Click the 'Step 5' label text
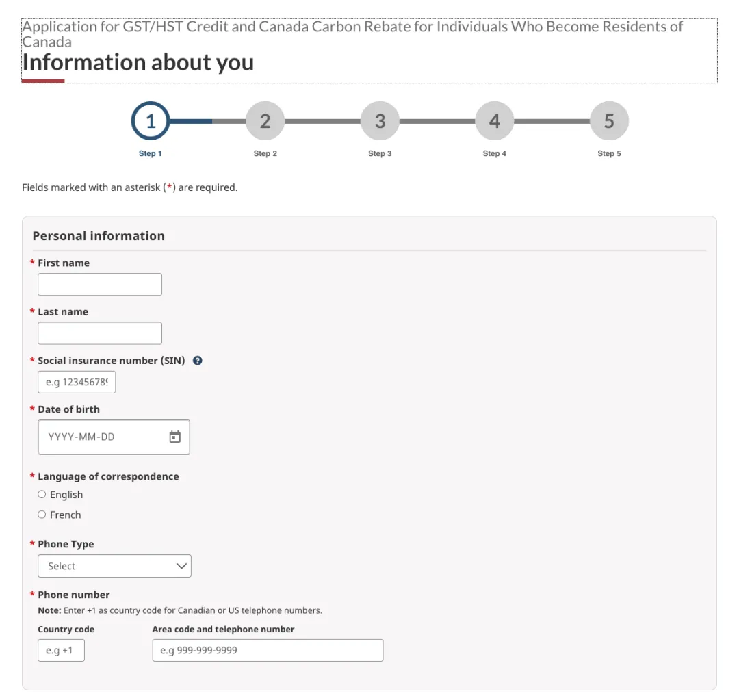Viewport: 739px width, 700px height. [x=609, y=153]
